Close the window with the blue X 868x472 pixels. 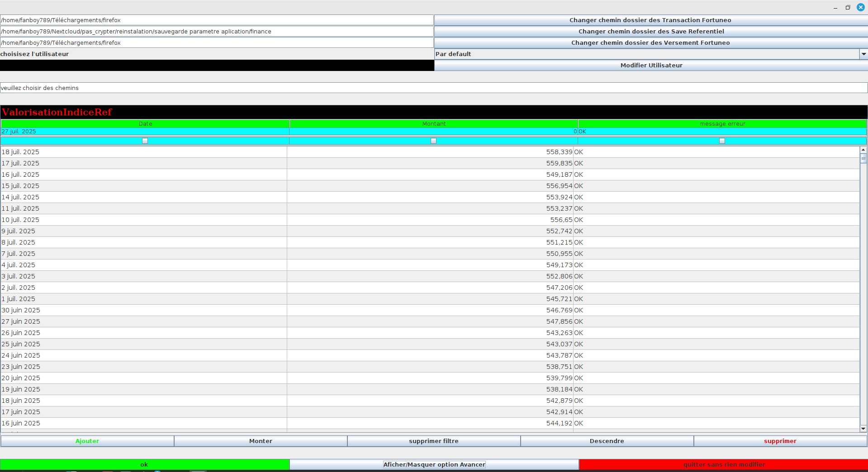(860, 7)
